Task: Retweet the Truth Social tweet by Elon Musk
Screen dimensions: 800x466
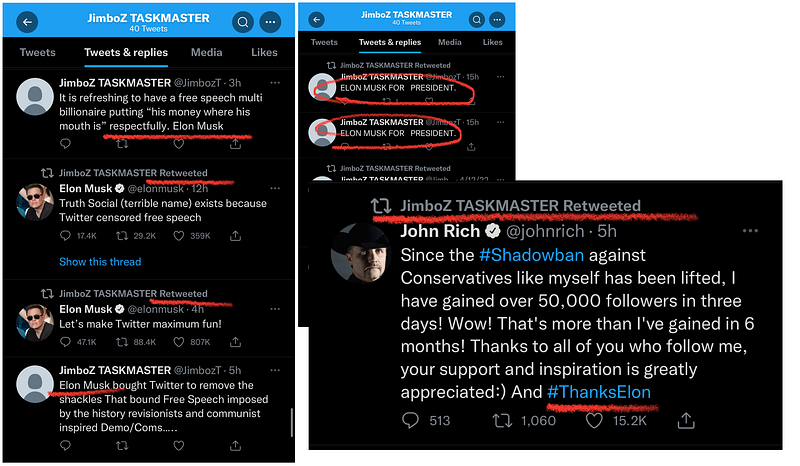Action: click(122, 236)
